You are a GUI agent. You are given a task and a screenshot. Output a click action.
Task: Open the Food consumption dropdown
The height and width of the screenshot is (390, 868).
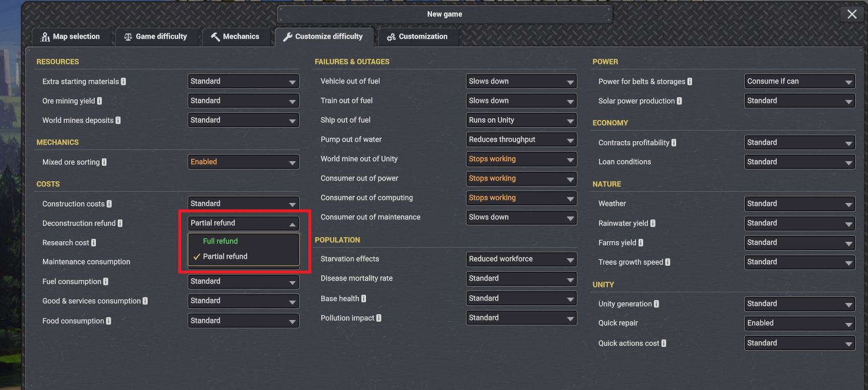coord(244,321)
